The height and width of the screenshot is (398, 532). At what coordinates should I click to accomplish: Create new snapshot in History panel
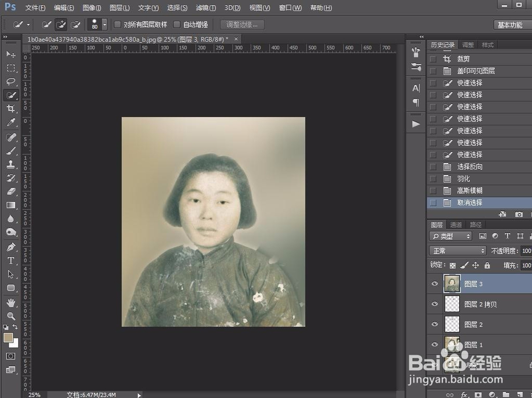tap(519, 214)
